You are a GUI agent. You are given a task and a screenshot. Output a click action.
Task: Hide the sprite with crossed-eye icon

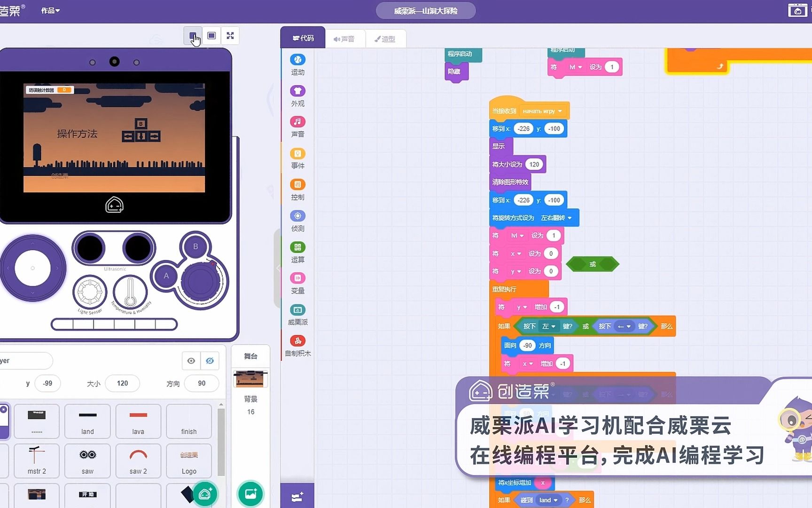pyautogui.click(x=210, y=361)
